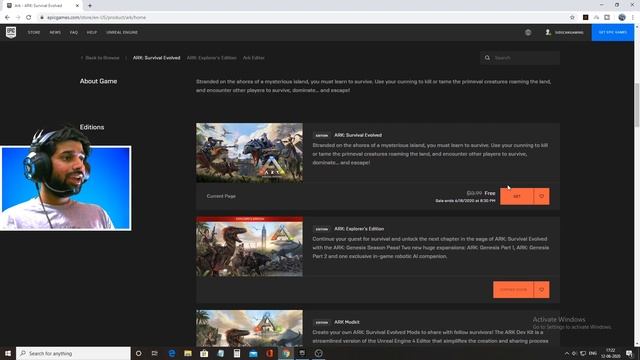
Task: Select the Ark Editor page tab
Action: point(253,58)
